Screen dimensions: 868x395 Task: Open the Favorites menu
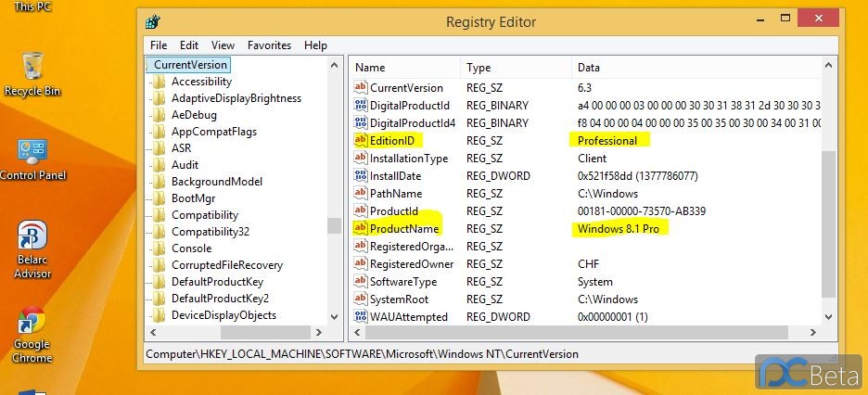(269, 45)
